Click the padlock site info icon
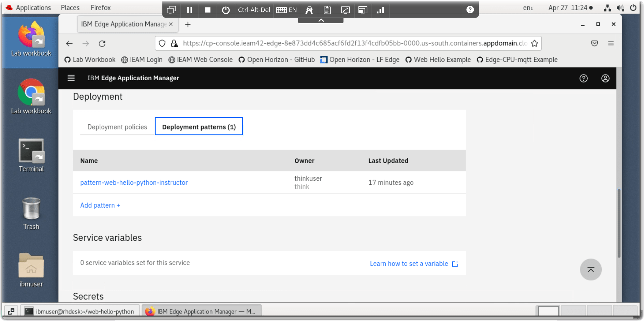Screen dimensions: 644x321 click(174, 43)
